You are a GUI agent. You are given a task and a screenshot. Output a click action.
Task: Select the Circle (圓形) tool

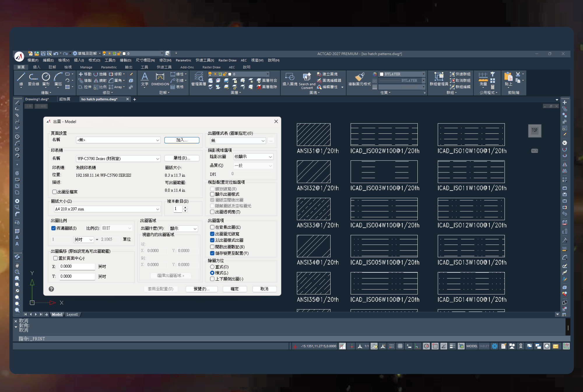[46, 79]
